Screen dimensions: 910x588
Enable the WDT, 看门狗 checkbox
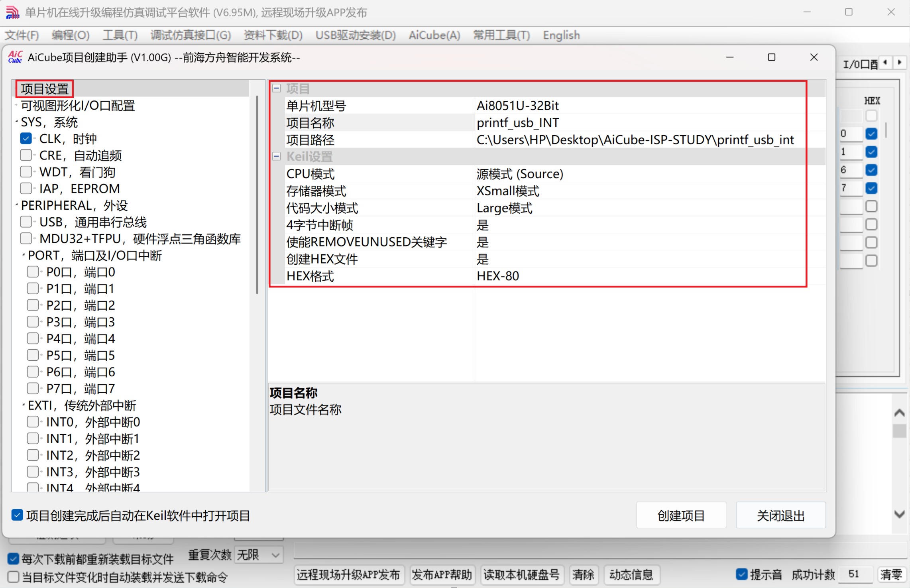[x=26, y=172]
